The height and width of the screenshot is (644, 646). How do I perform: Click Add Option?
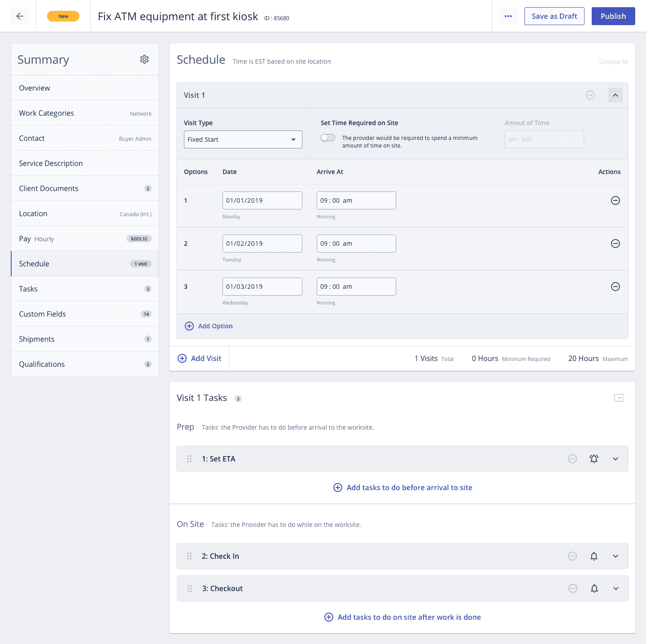[x=209, y=326]
